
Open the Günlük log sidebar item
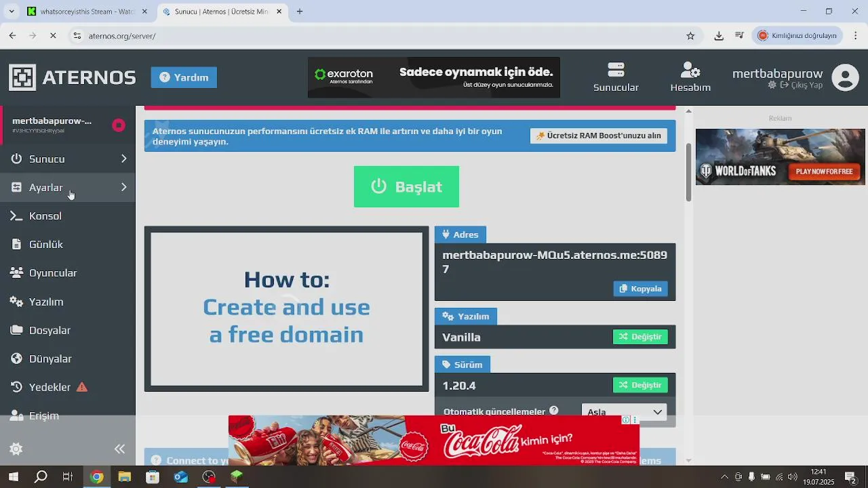(68, 244)
